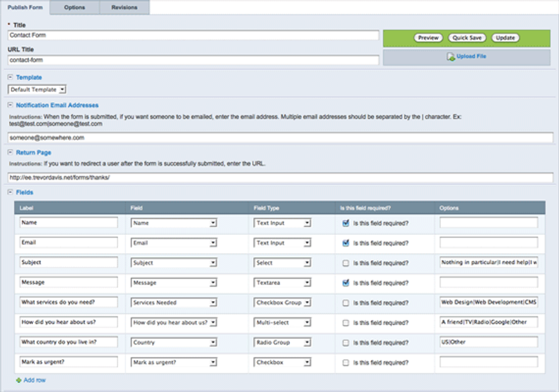
Task: Click the Update button
Action: (505, 38)
